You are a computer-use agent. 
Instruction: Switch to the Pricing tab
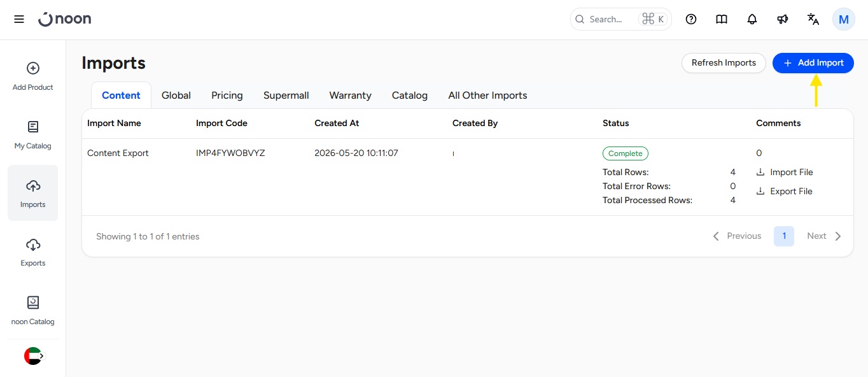227,96
